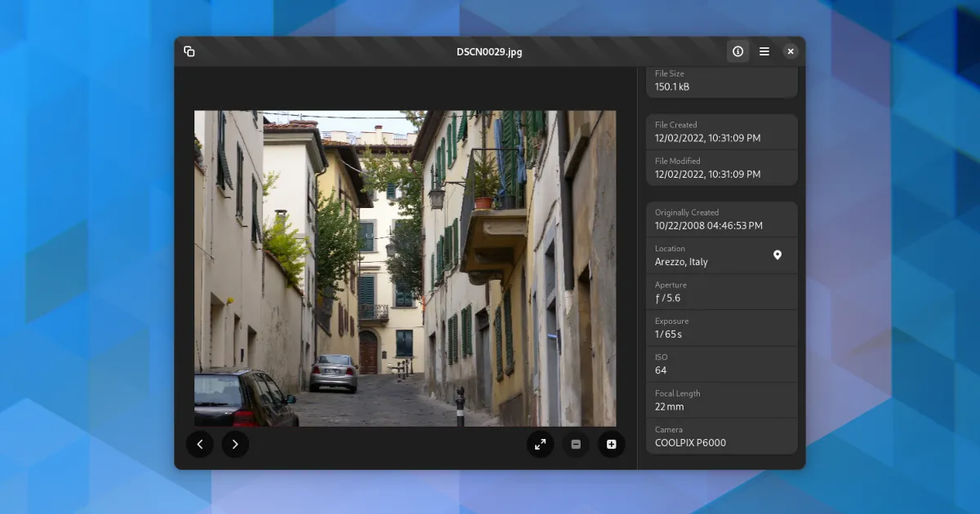Click the Aperture f/5.6 row

[x=721, y=292]
